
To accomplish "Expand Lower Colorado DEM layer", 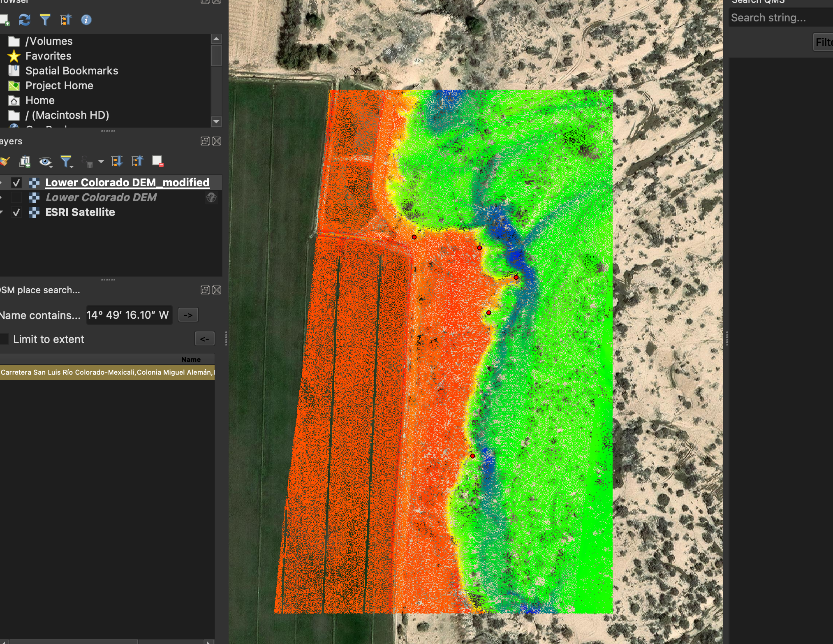I will click(x=1, y=197).
